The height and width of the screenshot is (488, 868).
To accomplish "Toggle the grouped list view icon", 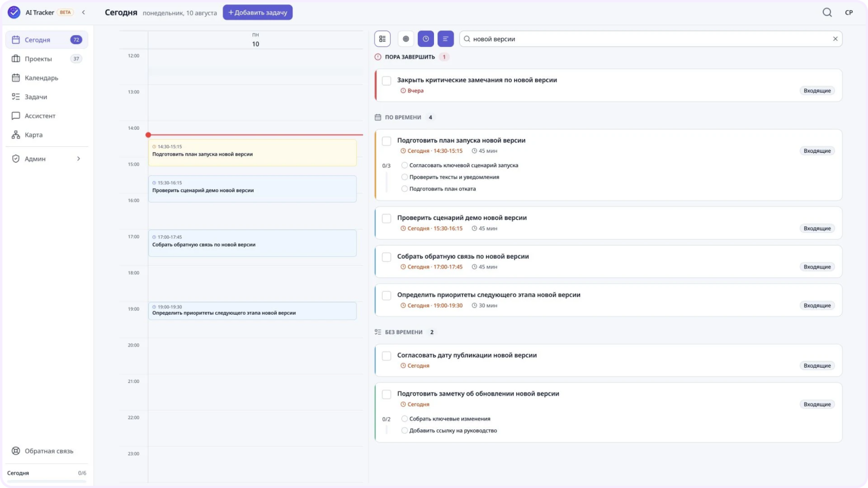I will tap(382, 39).
